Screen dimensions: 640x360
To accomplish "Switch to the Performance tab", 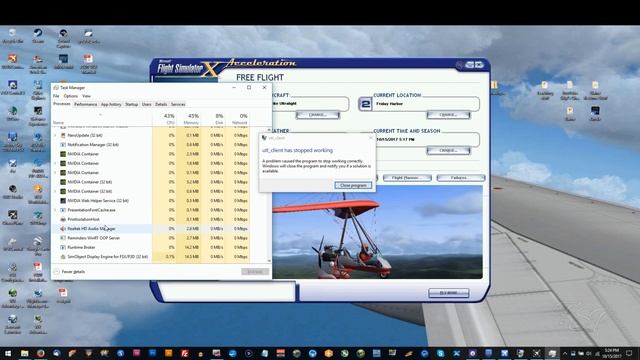I will coord(86,104).
